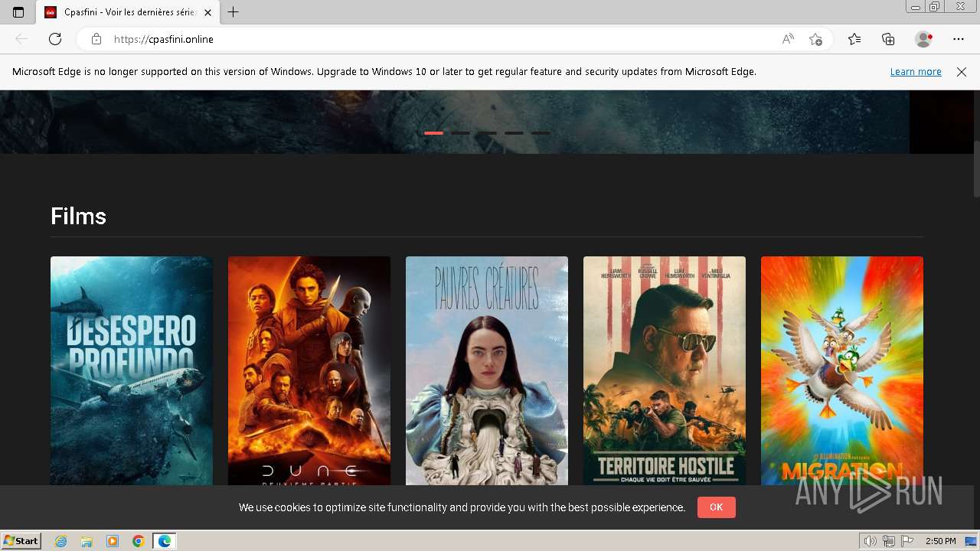The height and width of the screenshot is (551, 980).
Task: Open a new browser tab
Action: click(x=234, y=12)
